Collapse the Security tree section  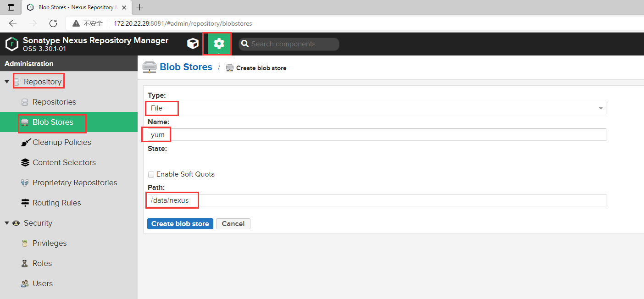coord(7,223)
